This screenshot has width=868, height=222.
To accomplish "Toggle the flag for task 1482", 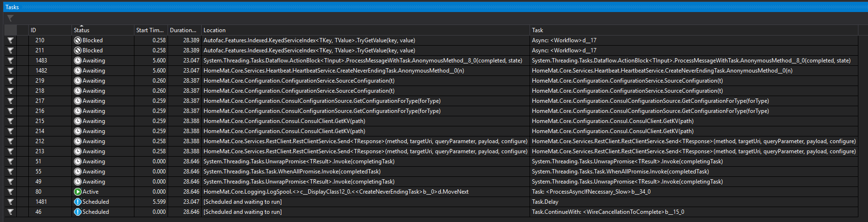I will (11, 71).
